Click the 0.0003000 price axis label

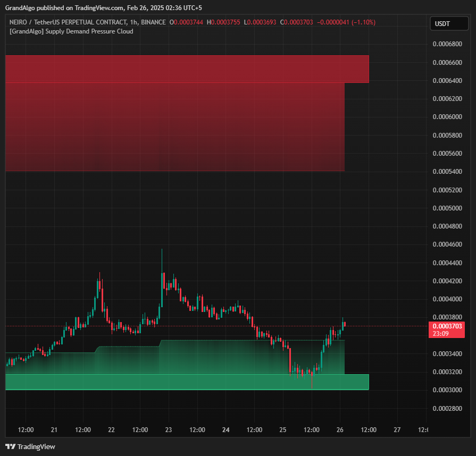(447, 390)
